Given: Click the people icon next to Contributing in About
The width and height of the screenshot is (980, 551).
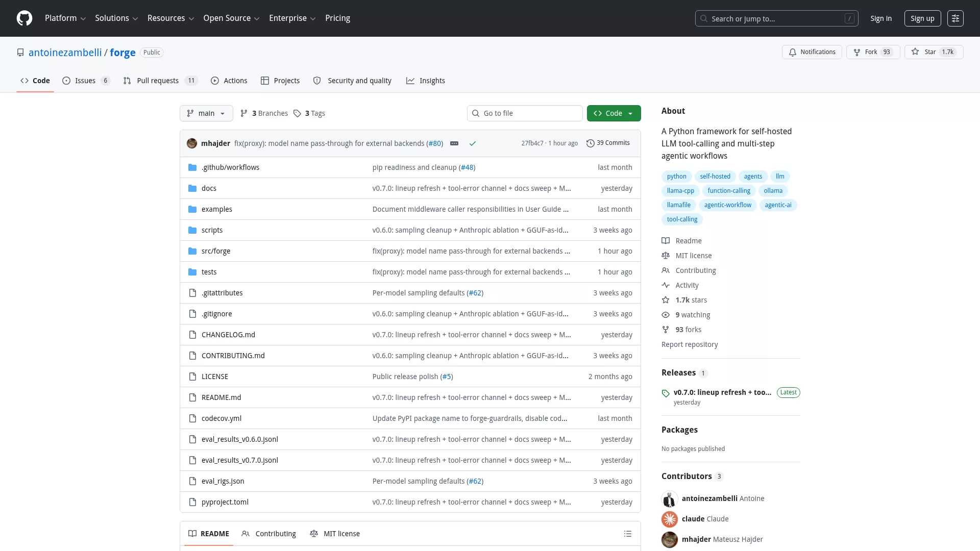Looking at the screenshot, I should tap(666, 270).
